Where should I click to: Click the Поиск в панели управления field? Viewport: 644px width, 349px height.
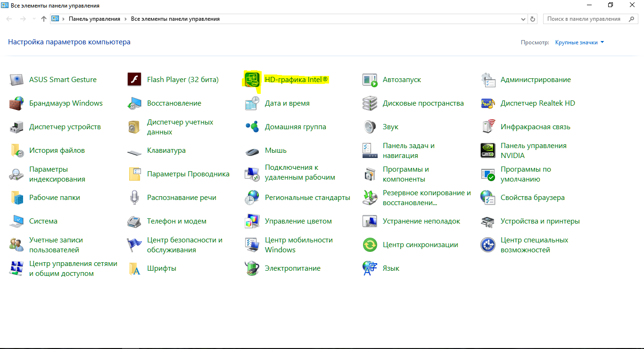pyautogui.click(x=591, y=19)
